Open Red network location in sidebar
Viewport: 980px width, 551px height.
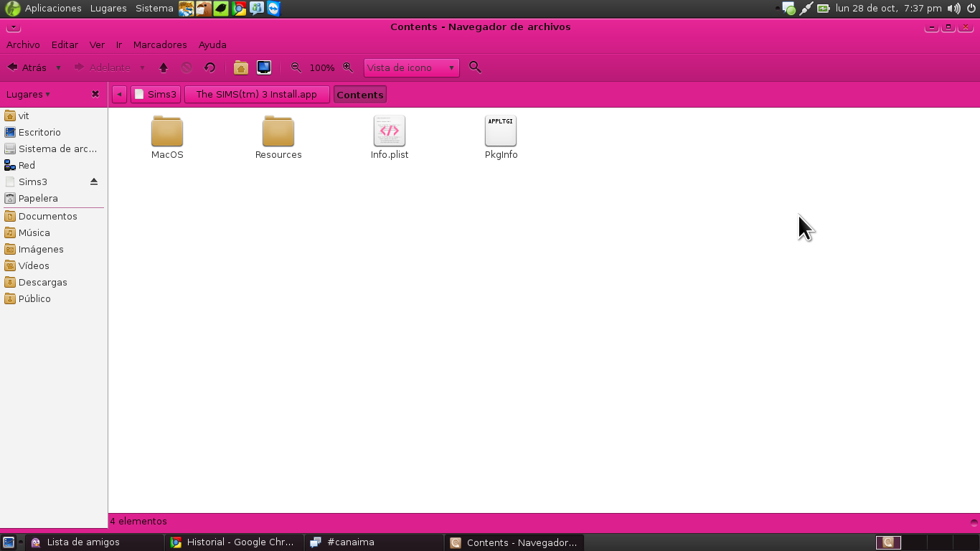(x=54, y=165)
